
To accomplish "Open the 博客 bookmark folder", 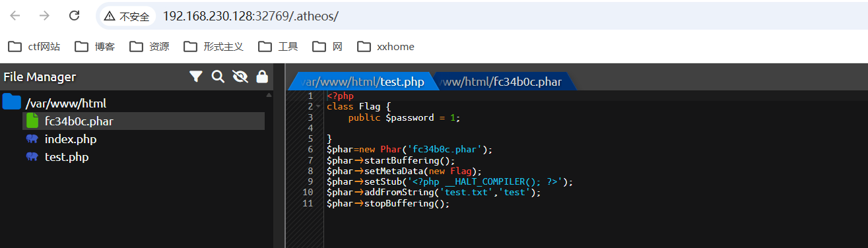I will [x=95, y=47].
